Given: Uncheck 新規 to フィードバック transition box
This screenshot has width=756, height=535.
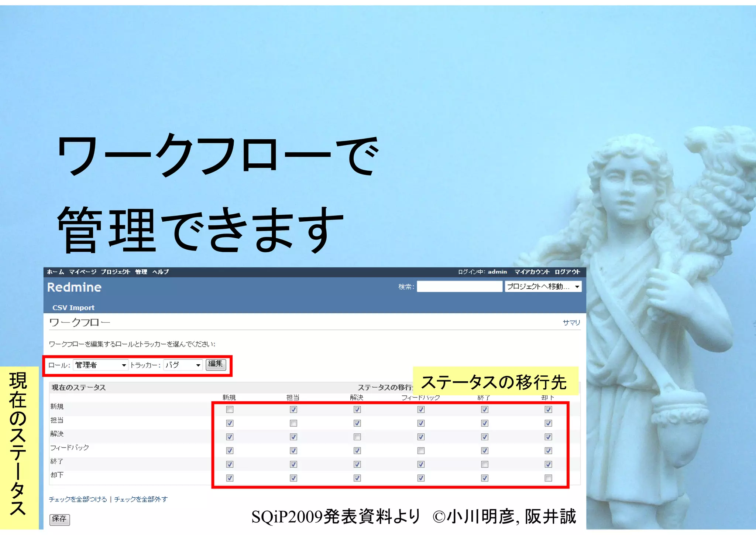Looking at the screenshot, I should pos(421,409).
